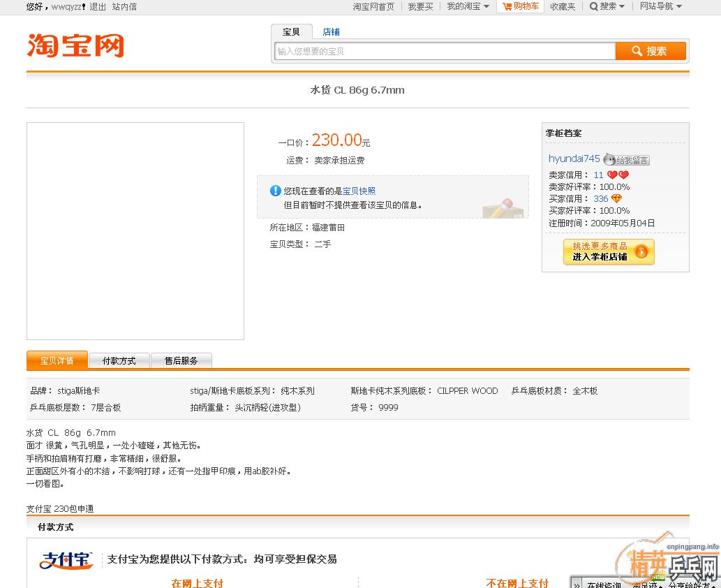721x588 pixels.
Task: Click the red hearts seller credit icon
Action: (618, 175)
